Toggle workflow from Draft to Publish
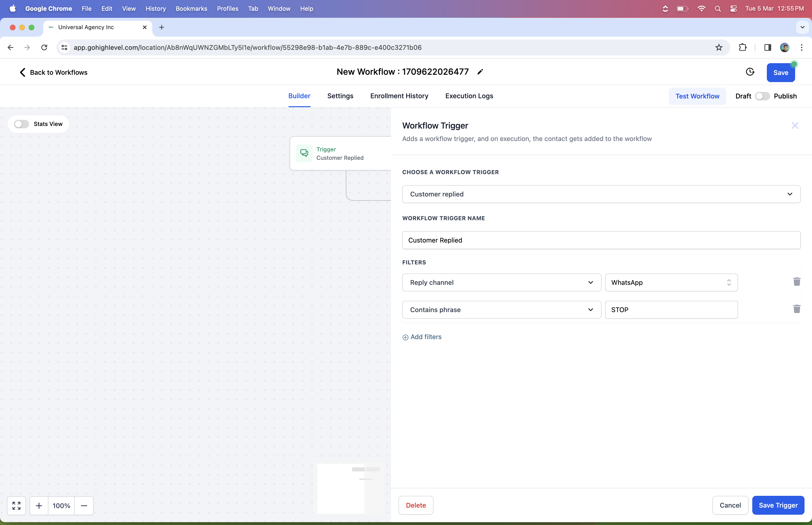This screenshot has height=525, width=812. (762, 96)
